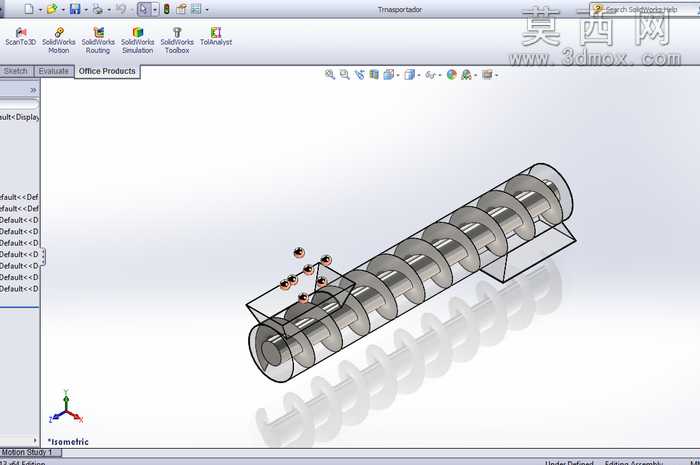Click the 'Under Defined' status text
This screenshot has height=465, width=700.
click(569, 462)
